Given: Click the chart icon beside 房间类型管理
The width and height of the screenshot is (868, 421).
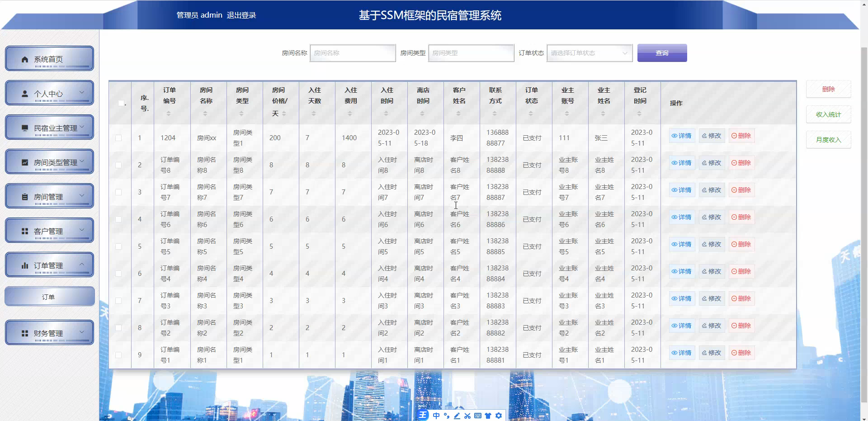Looking at the screenshot, I should (25, 162).
